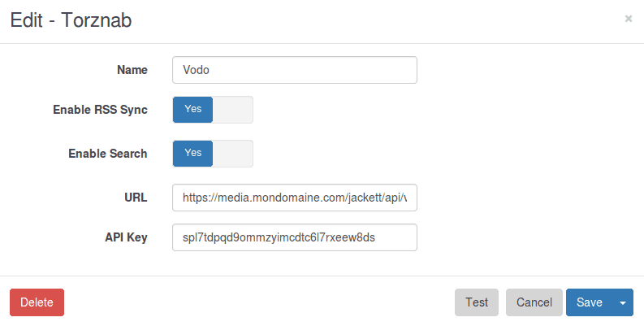
Task: Delete this Torznab indexer
Action: tap(37, 302)
